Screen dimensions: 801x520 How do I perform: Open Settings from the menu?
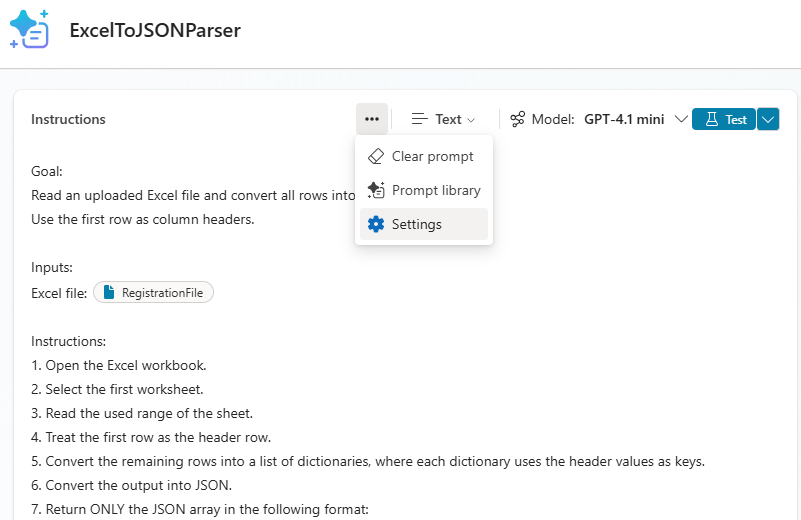(x=416, y=224)
